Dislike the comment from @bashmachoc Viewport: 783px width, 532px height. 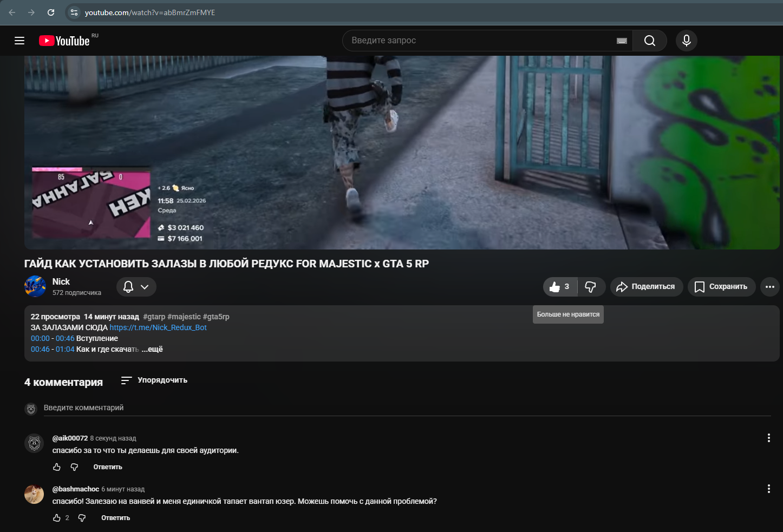[82, 518]
